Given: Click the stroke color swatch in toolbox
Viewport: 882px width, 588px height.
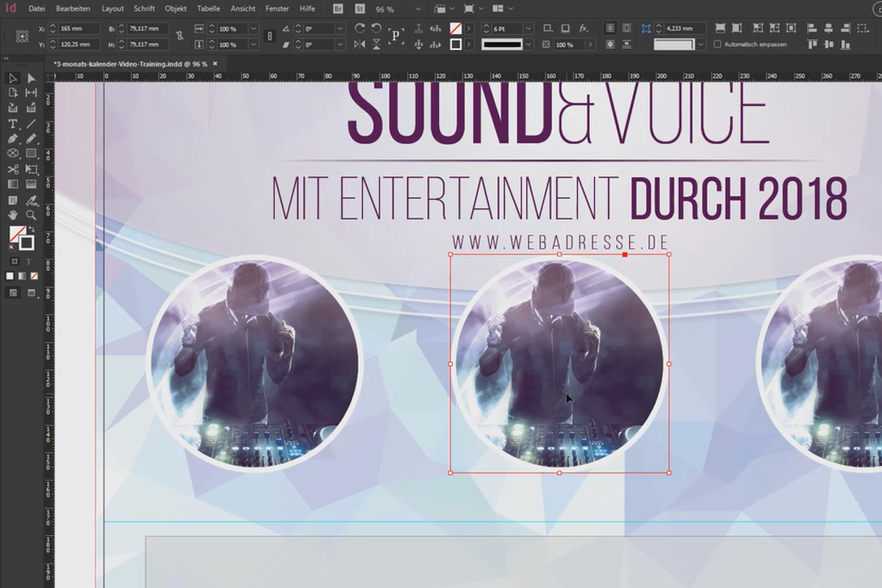Looking at the screenshot, I should [x=27, y=243].
